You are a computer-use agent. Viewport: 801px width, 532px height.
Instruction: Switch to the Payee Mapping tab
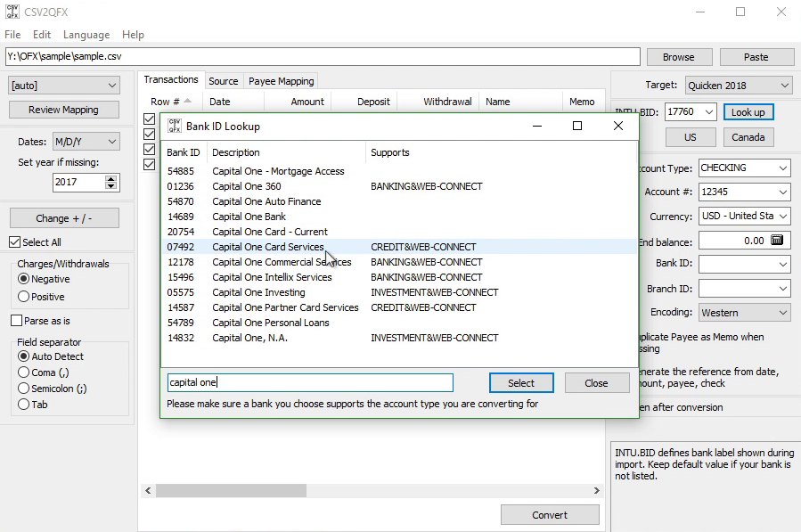pos(281,81)
